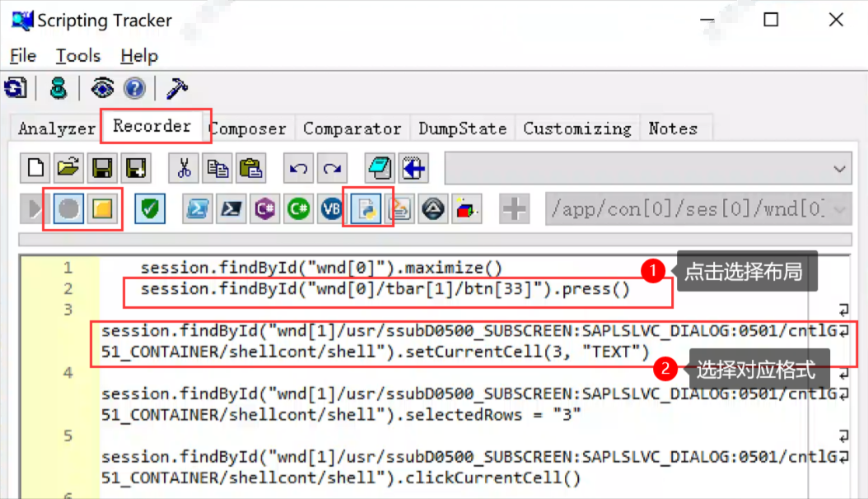Open the Tools menu
Screen dimensions: 868x499
[78, 56]
